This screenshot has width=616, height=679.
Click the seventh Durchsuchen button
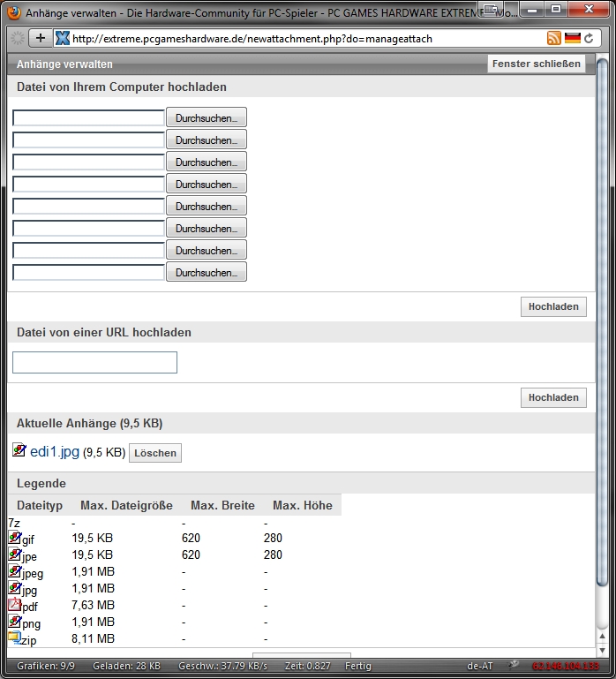tap(207, 250)
